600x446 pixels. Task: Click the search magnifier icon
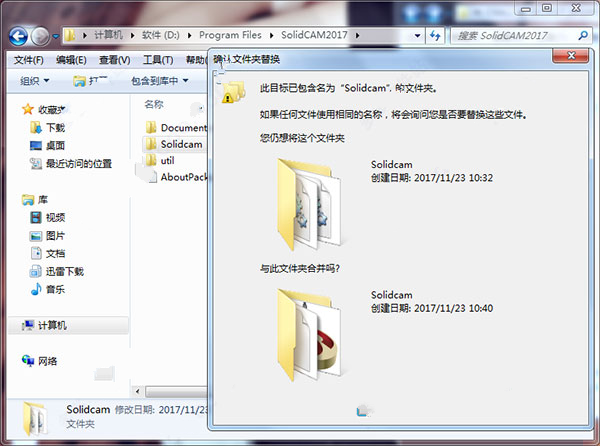coord(583,36)
